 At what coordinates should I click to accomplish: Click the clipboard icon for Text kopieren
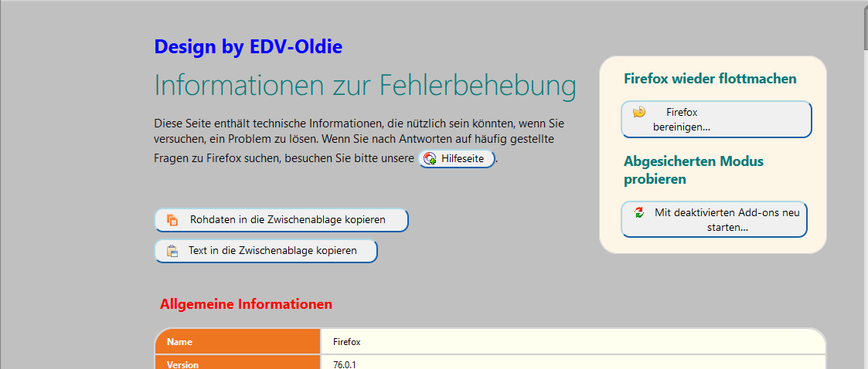point(172,251)
